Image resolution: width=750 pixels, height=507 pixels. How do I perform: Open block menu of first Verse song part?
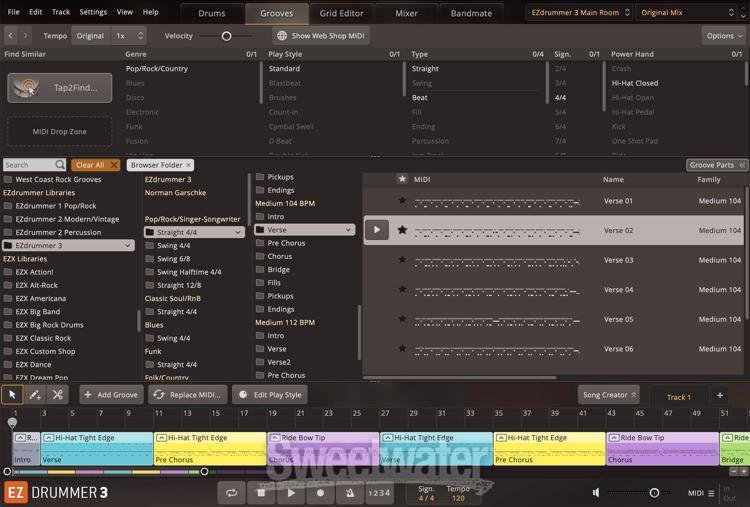[48, 438]
